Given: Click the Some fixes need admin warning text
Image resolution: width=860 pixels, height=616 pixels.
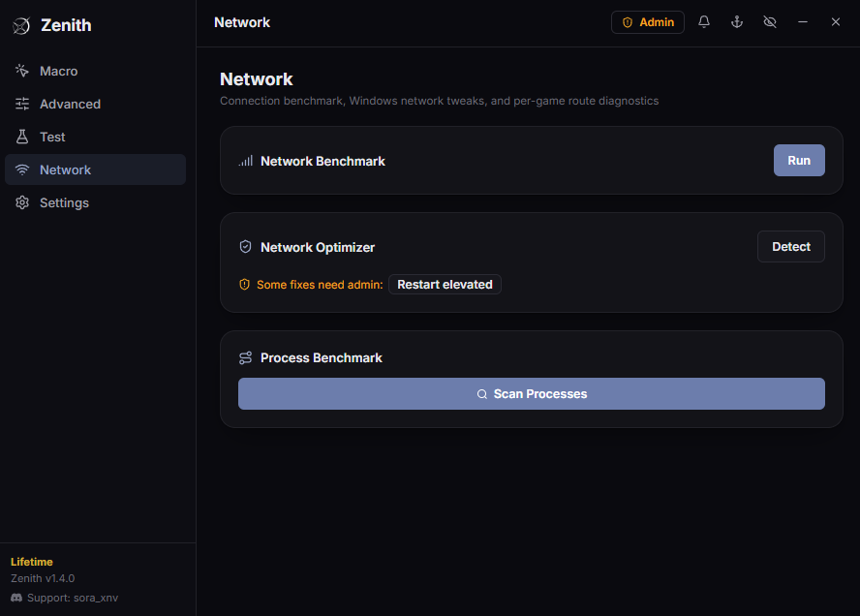Looking at the screenshot, I should 320,285.
